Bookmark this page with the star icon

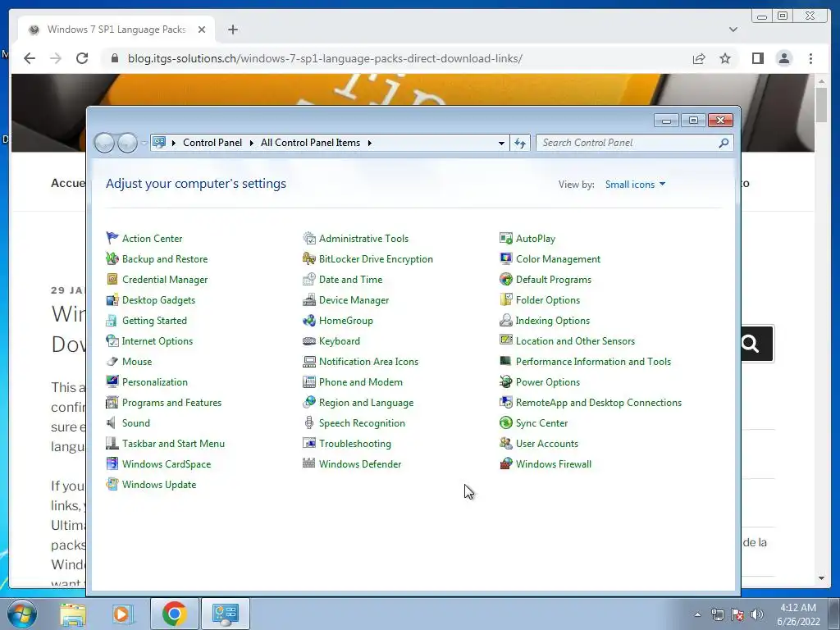[725, 58]
